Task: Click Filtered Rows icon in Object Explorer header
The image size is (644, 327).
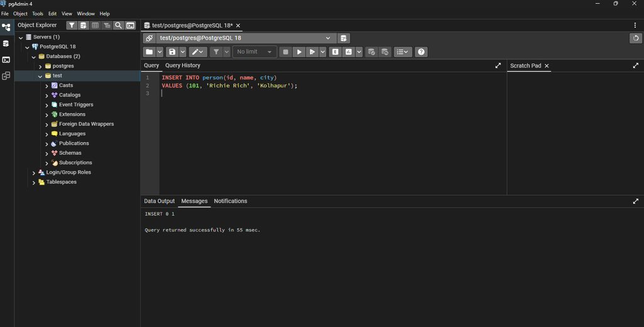Action: 107,26
